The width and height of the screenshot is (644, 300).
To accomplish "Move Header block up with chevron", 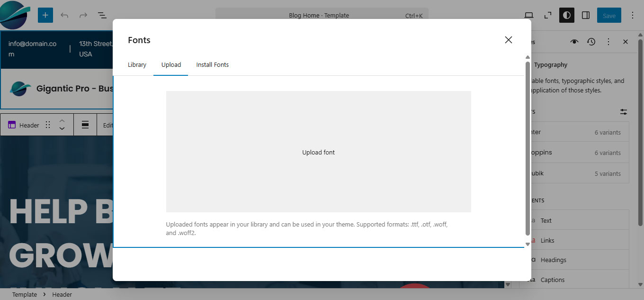I will click(x=62, y=121).
